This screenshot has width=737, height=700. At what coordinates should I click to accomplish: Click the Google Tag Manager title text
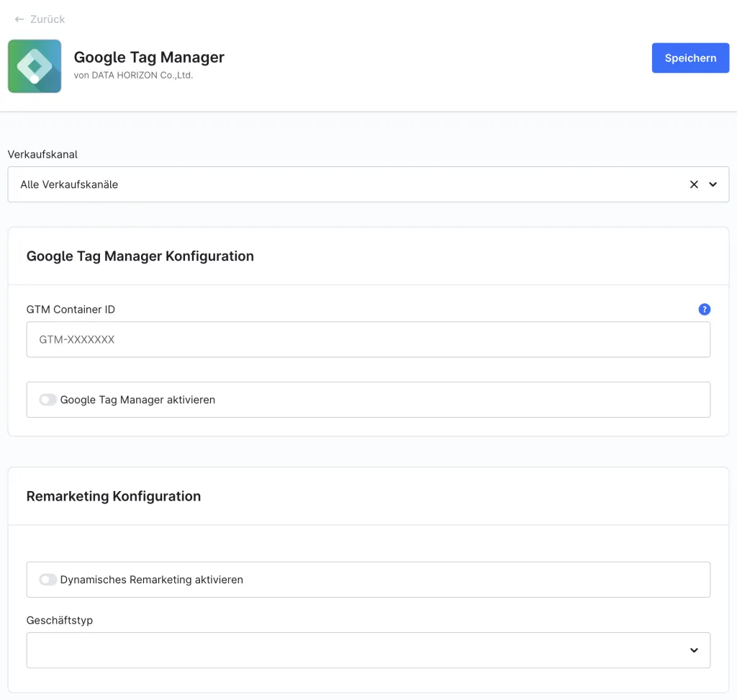click(x=149, y=57)
